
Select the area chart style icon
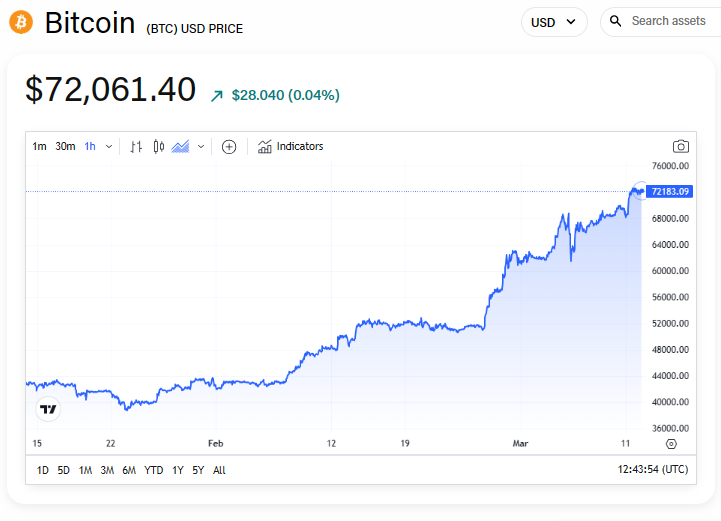181,146
